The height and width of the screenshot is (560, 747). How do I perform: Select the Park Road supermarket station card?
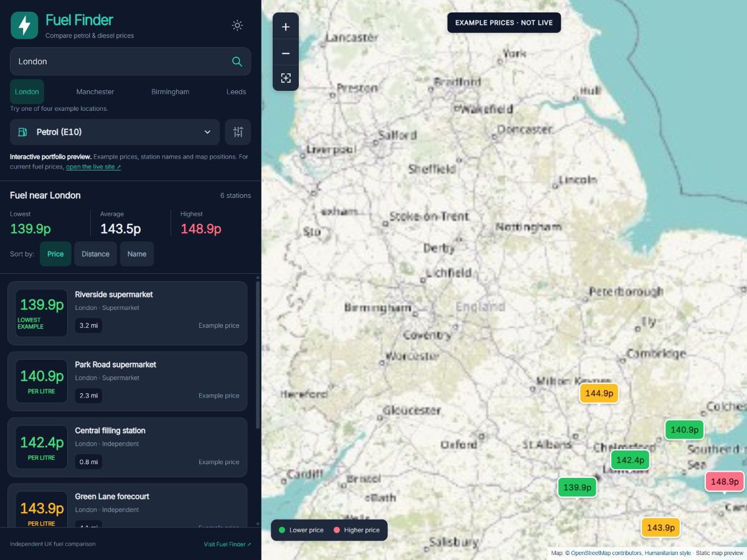[x=128, y=381]
